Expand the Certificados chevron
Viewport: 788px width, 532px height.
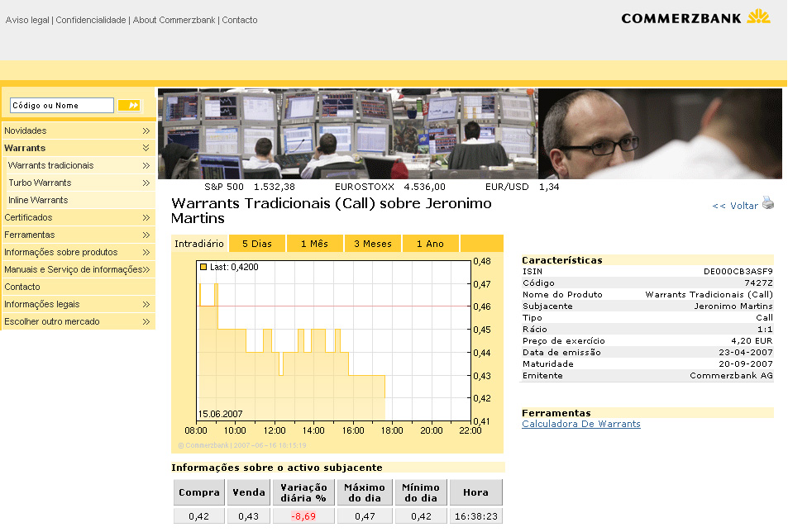146,218
